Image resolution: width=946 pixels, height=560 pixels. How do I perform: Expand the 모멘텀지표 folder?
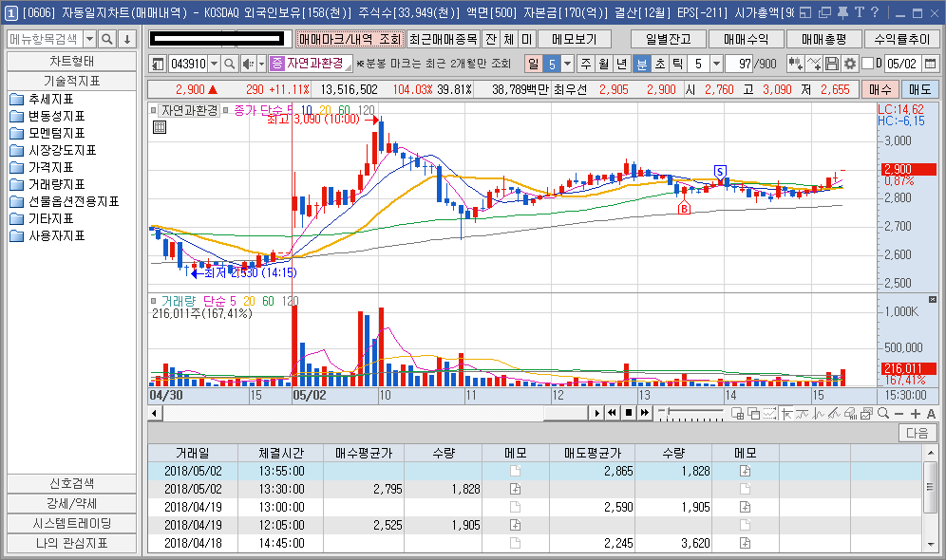pos(57,133)
